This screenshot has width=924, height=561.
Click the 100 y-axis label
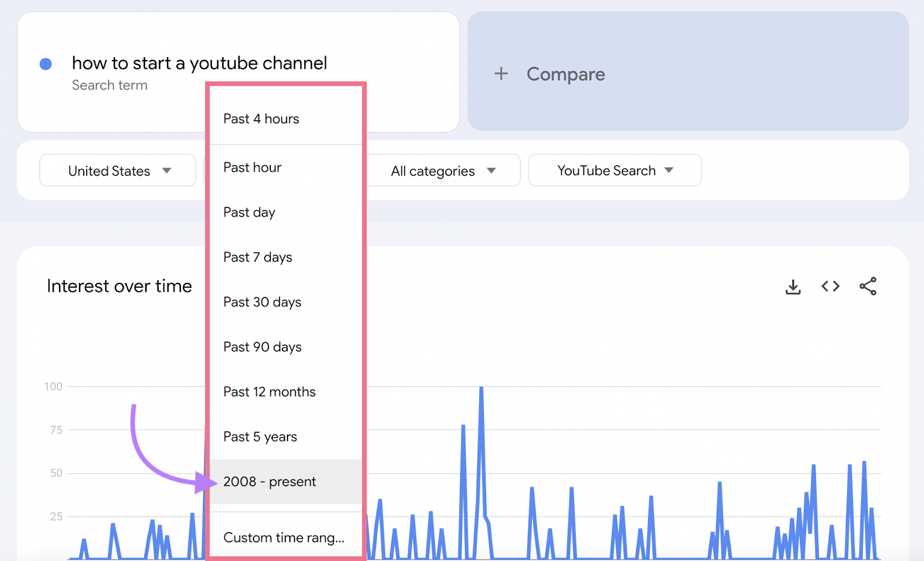53,387
